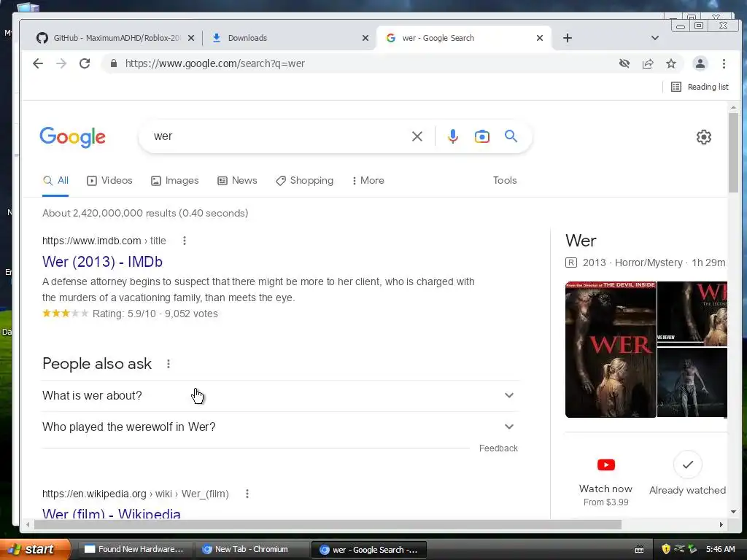Open the tab search dropdown chevron

[x=655, y=38]
